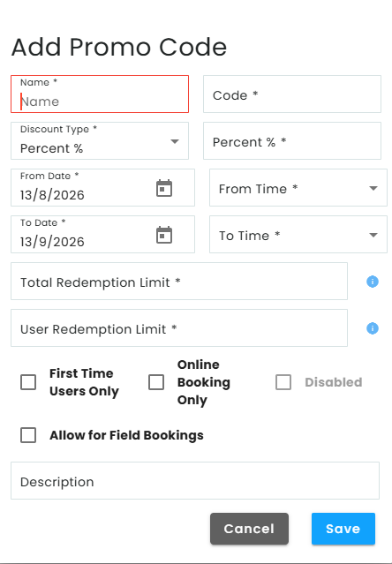Click the Total Redemption Limit field
The height and width of the screenshot is (564, 392).
[179, 281]
